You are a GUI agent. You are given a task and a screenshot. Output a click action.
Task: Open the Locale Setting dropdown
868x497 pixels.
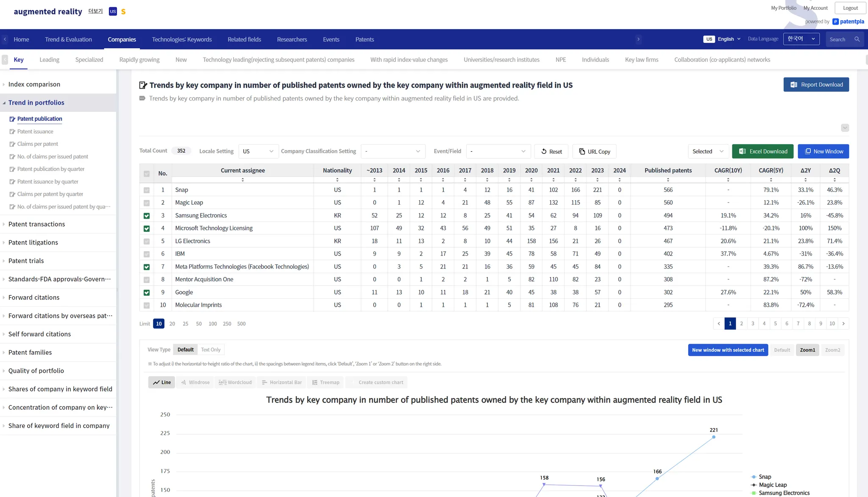pyautogui.click(x=258, y=151)
